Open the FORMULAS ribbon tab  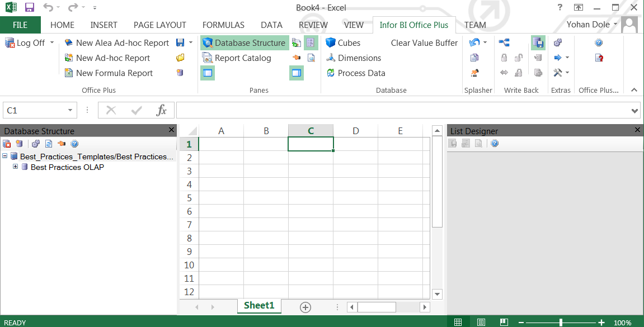click(223, 25)
